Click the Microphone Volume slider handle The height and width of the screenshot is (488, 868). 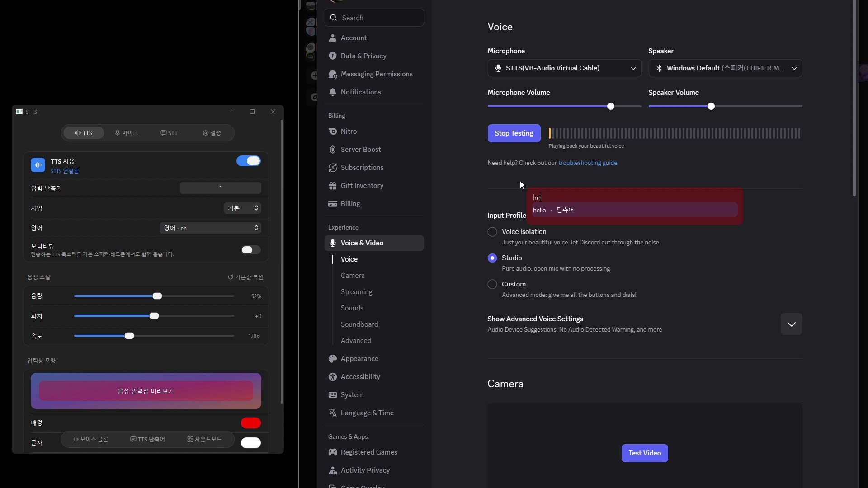pyautogui.click(x=611, y=106)
